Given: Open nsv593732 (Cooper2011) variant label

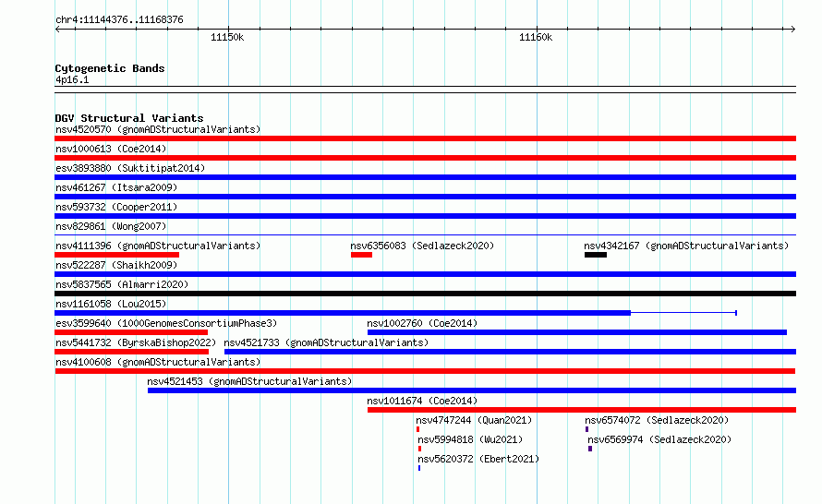Looking at the screenshot, I should [116, 207].
